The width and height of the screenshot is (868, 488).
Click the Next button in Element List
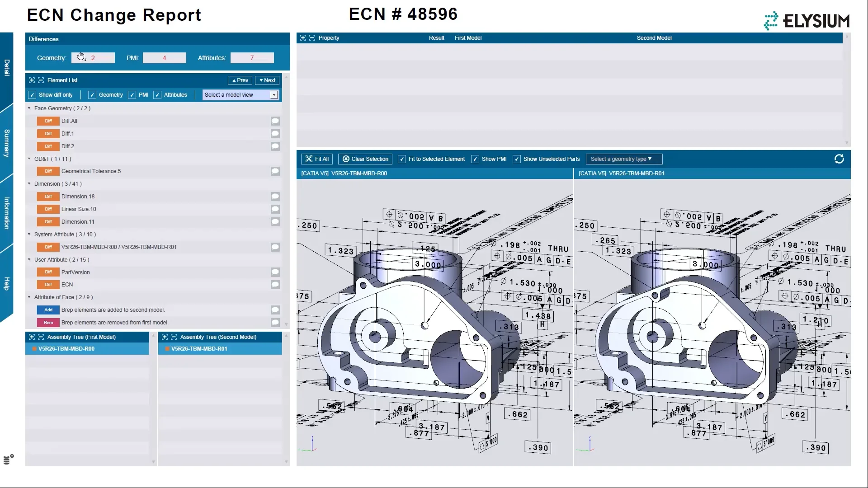[x=267, y=80]
